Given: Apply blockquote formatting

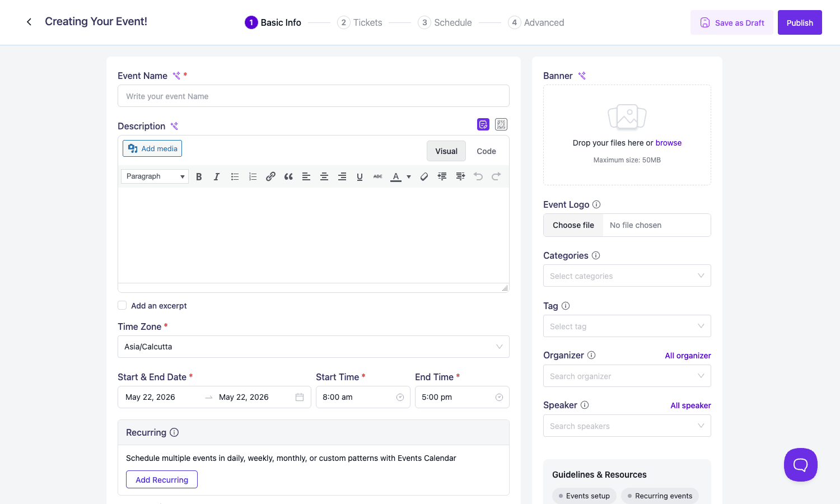Looking at the screenshot, I should 288,176.
